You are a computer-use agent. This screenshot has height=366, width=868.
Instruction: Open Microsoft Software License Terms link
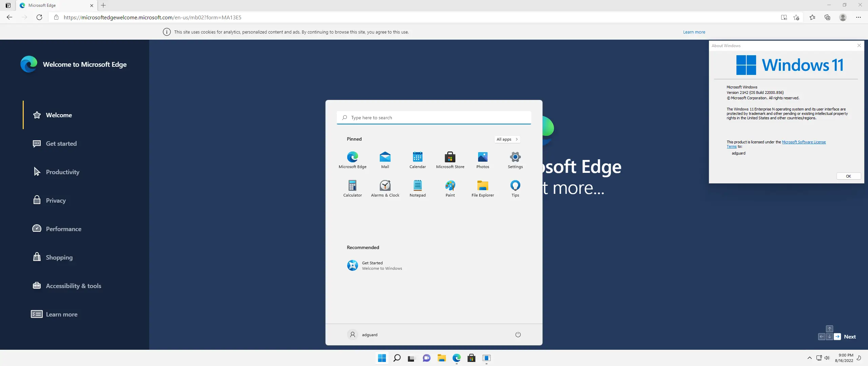[x=803, y=142]
